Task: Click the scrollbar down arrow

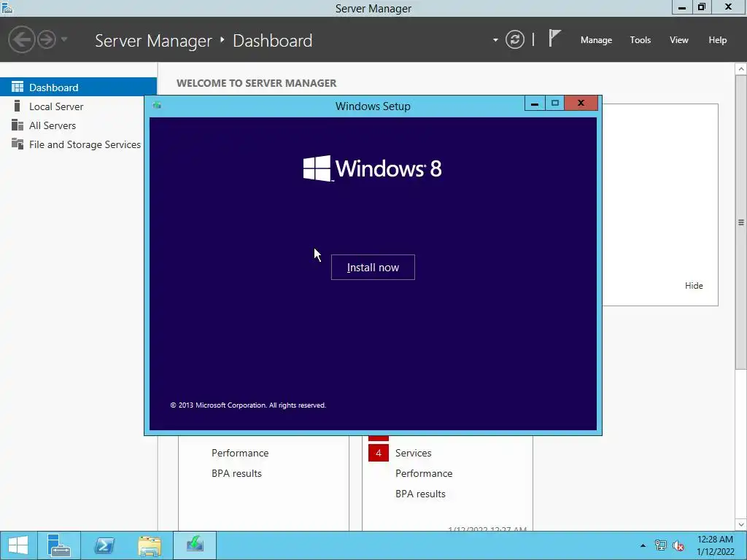Action: pos(741,525)
